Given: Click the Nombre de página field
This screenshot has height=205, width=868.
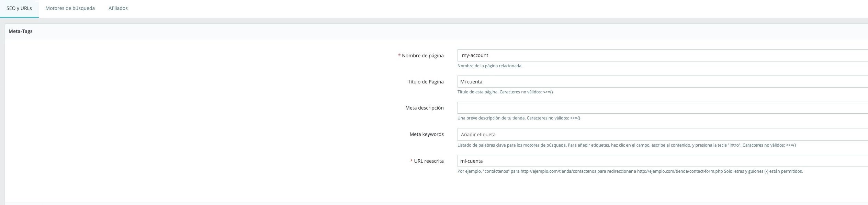Looking at the screenshot, I should click(x=663, y=55).
